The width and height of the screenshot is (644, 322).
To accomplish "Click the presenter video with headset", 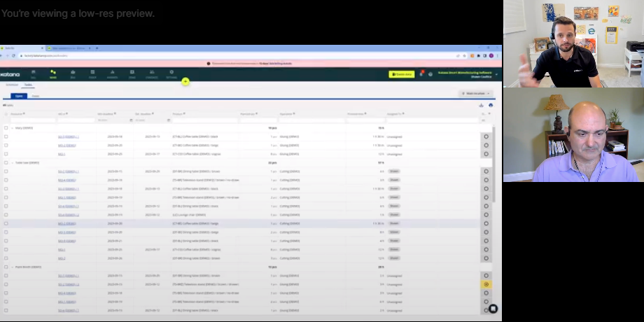I will [x=574, y=43].
